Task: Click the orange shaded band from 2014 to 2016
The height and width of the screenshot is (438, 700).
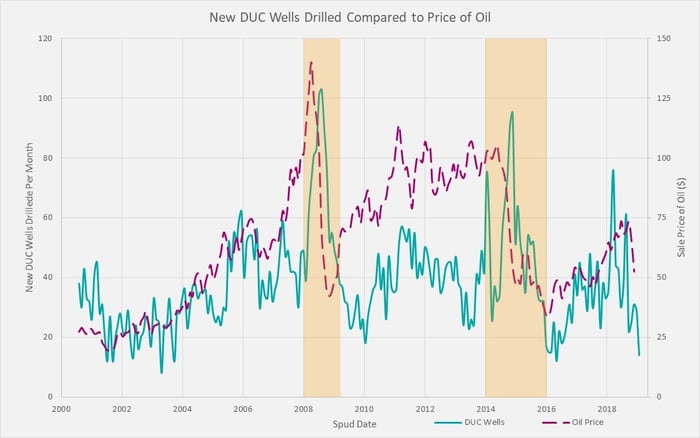Action: tap(516, 217)
